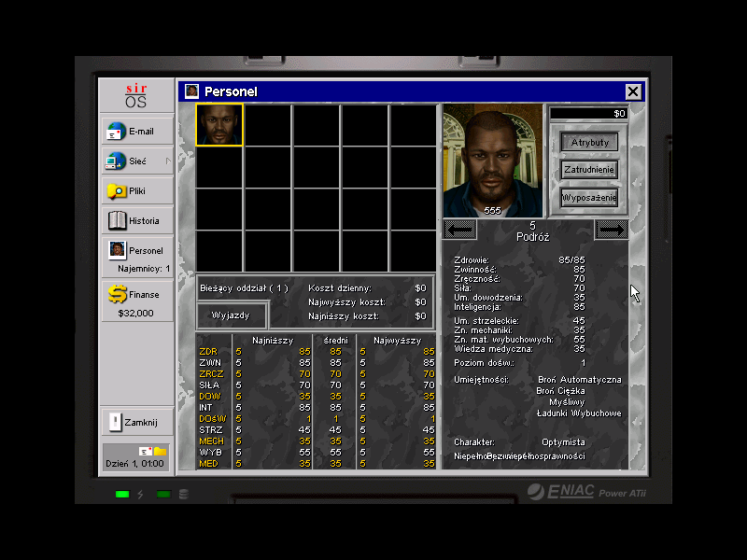This screenshot has height=560, width=747.
Task: Open the E-mail program in sidebar
Action: 136,132
